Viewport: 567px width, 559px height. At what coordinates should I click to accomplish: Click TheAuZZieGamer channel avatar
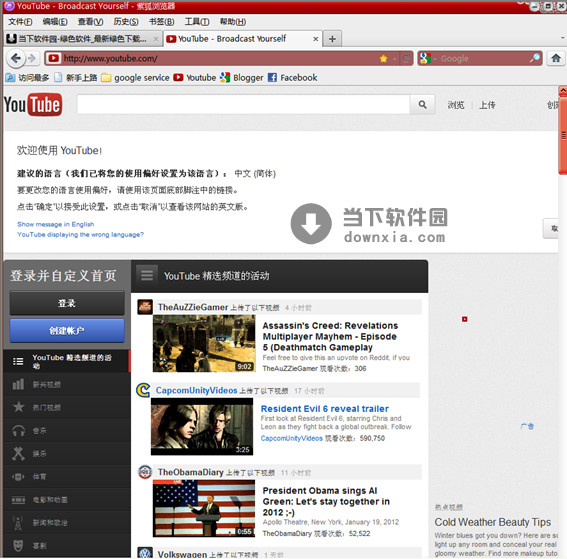[x=145, y=307]
